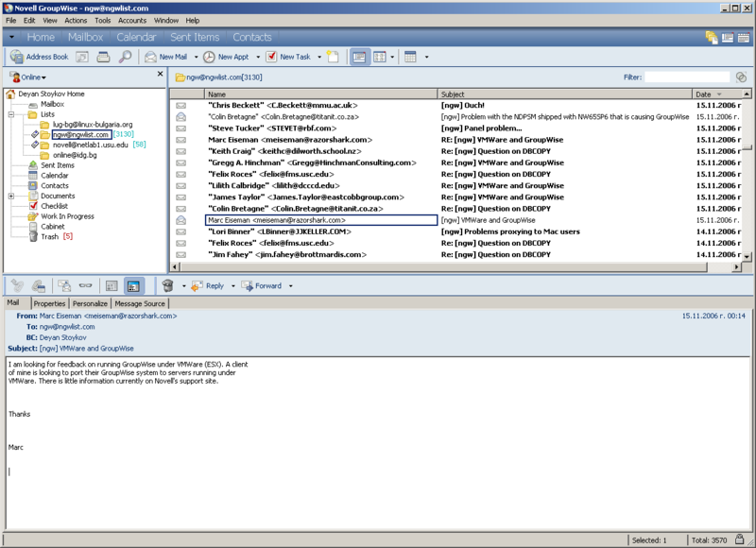756x548 pixels.
Task: Open the File menu
Action: (11, 21)
